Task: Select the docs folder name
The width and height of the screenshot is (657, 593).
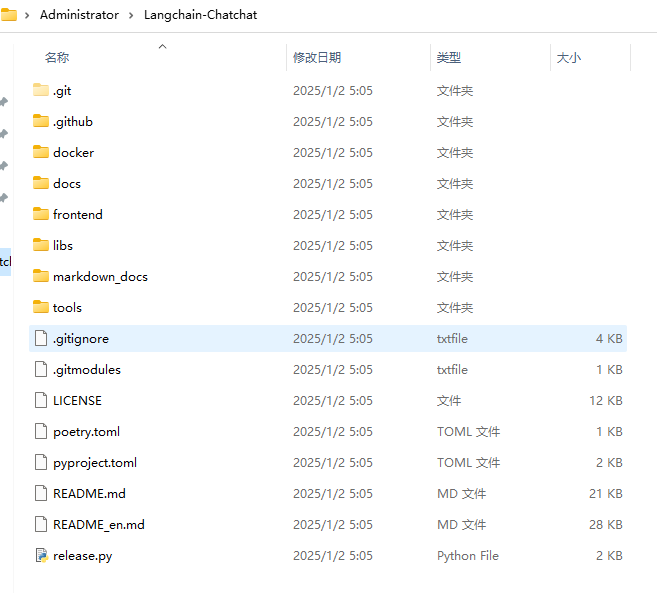Action: (67, 184)
